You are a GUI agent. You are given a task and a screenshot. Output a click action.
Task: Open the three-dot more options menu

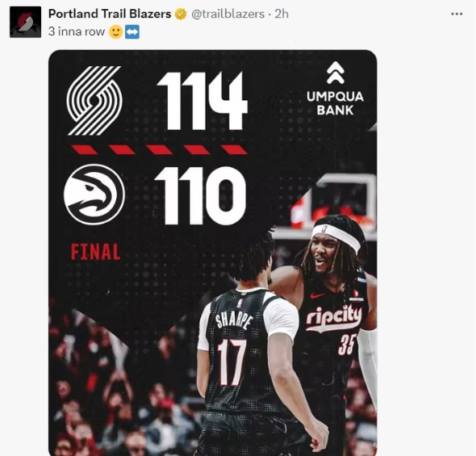pyautogui.click(x=457, y=14)
